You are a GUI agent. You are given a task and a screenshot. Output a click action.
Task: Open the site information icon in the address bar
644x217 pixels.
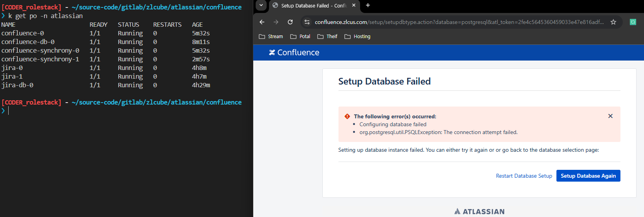point(307,22)
